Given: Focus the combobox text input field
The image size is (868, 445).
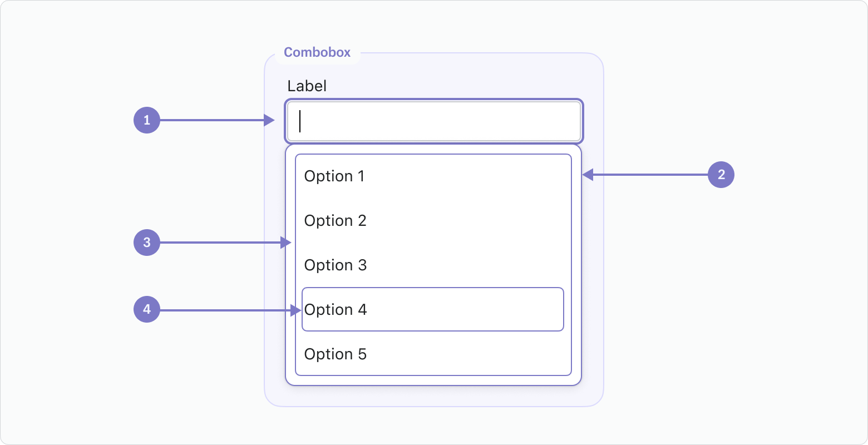Looking at the screenshot, I should coord(434,121).
